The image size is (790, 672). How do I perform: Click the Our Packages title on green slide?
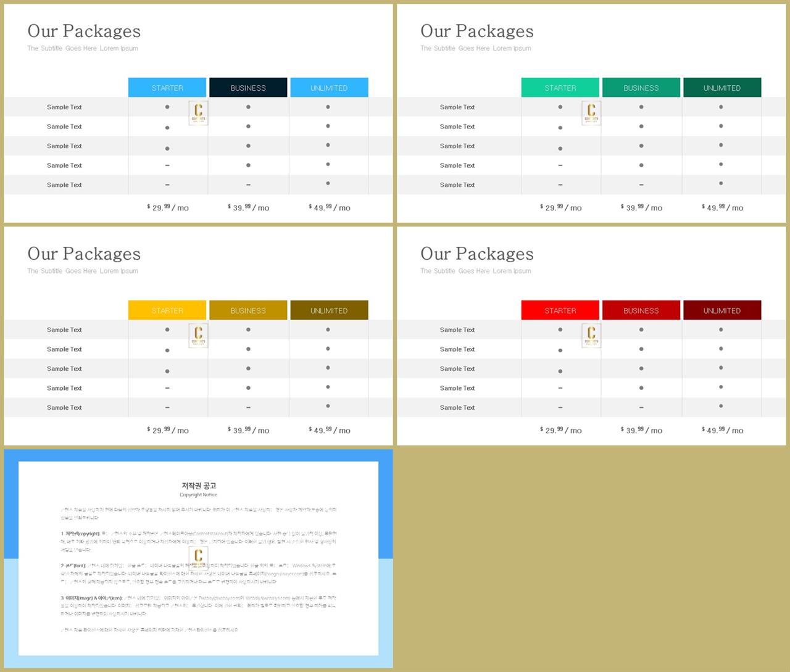pos(477,31)
